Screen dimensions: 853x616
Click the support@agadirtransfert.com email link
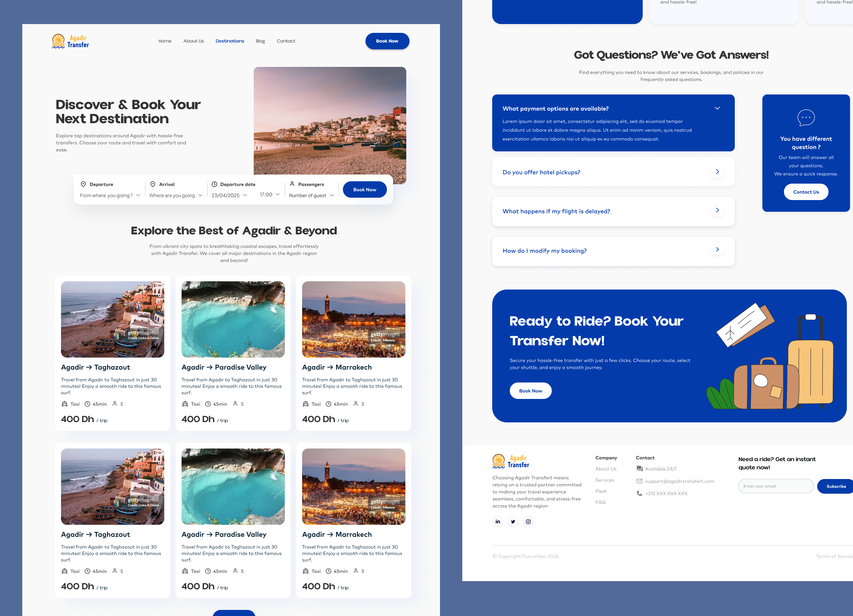click(679, 481)
